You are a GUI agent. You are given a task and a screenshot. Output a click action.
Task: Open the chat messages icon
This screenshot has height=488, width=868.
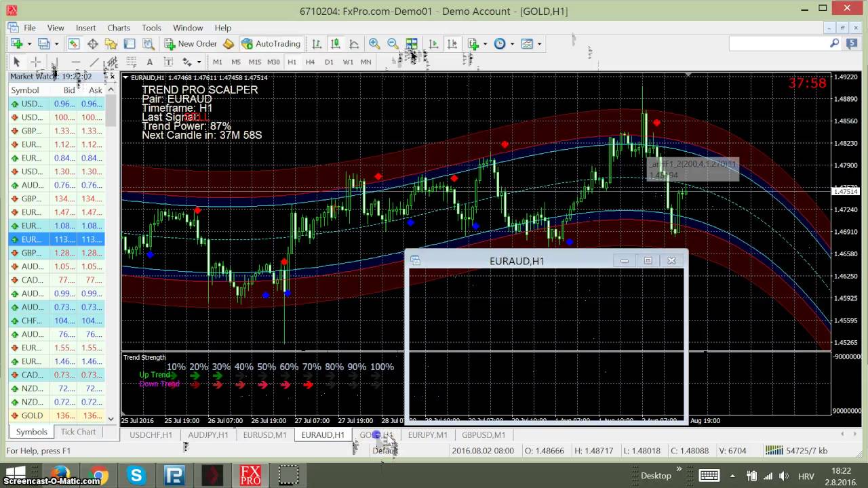click(x=852, y=43)
